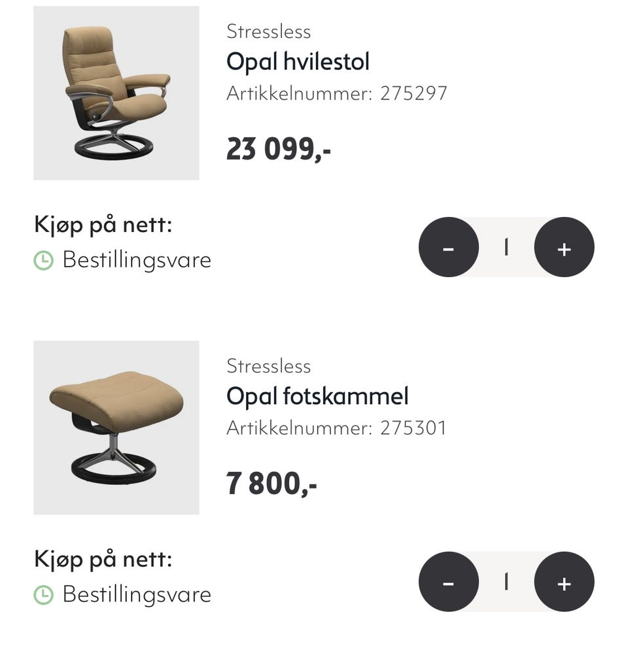The image size is (628, 672).
Task: Click Bestillingsvare status for the recliner
Action: pos(137,260)
